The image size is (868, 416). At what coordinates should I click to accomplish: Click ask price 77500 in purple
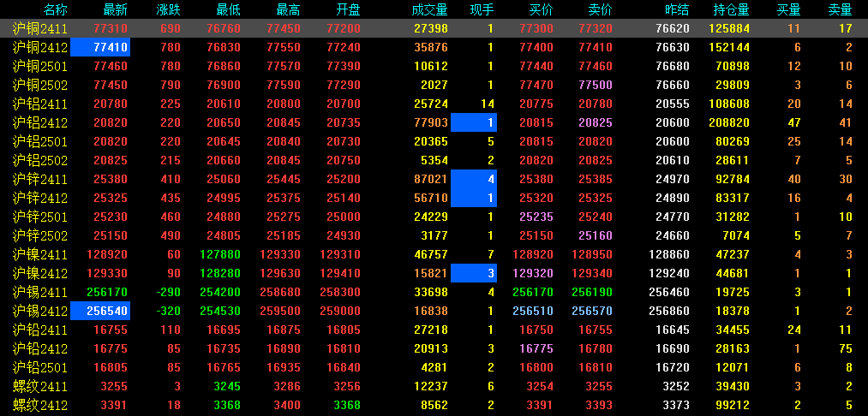tap(596, 86)
